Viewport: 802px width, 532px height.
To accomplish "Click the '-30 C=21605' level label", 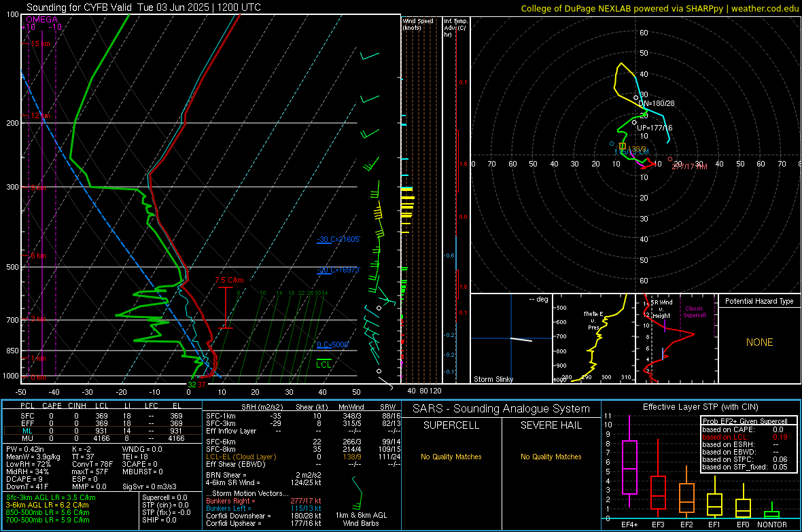I will click(338, 239).
